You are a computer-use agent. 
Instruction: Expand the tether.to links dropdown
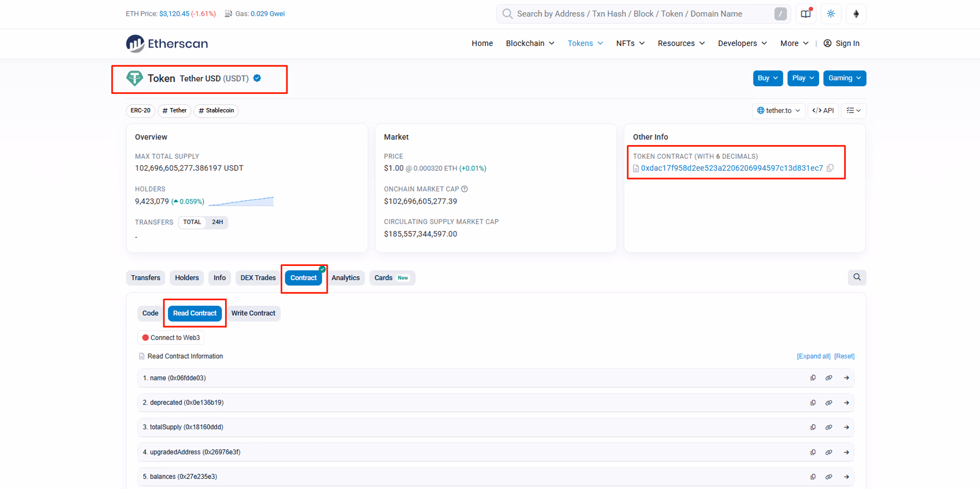pyautogui.click(x=778, y=111)
